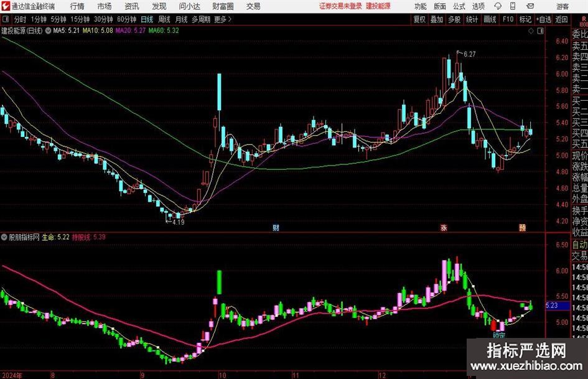Image resolution: width=588 pixels, height=379 pixels.
Task: Click the 返回 back button
Action: tap(561, 19)
